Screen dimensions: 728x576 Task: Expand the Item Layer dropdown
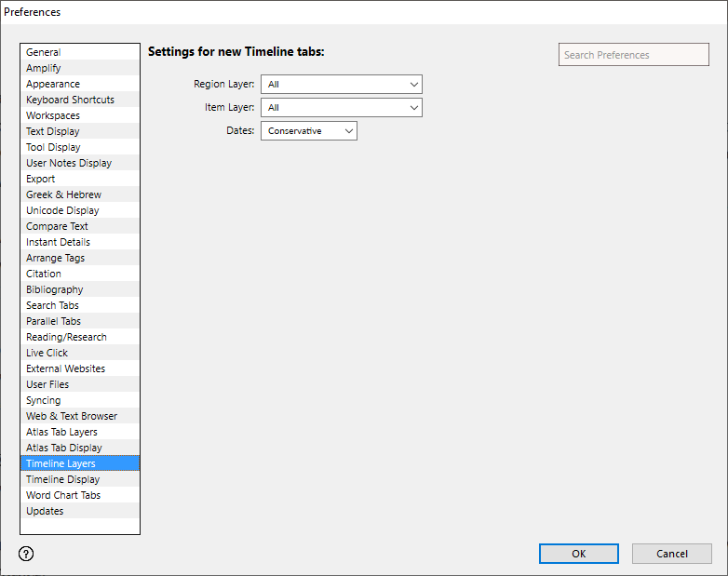tap(341, 108)
